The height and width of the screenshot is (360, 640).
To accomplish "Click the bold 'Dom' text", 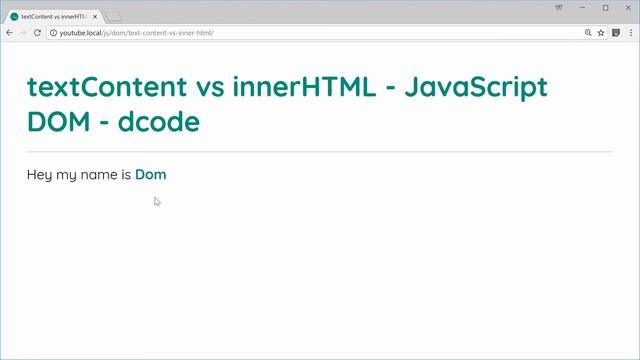I will (x=151, y=175).
